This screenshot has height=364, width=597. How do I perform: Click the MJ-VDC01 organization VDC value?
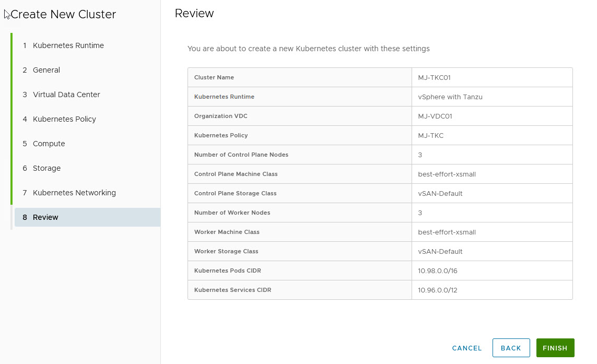tap(435, 116)
